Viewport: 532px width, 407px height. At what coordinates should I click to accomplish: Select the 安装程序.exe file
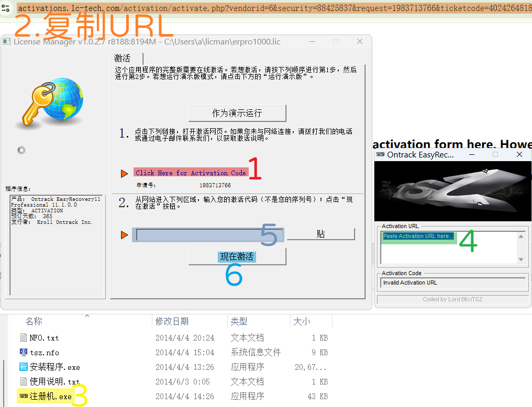point(54,367)
